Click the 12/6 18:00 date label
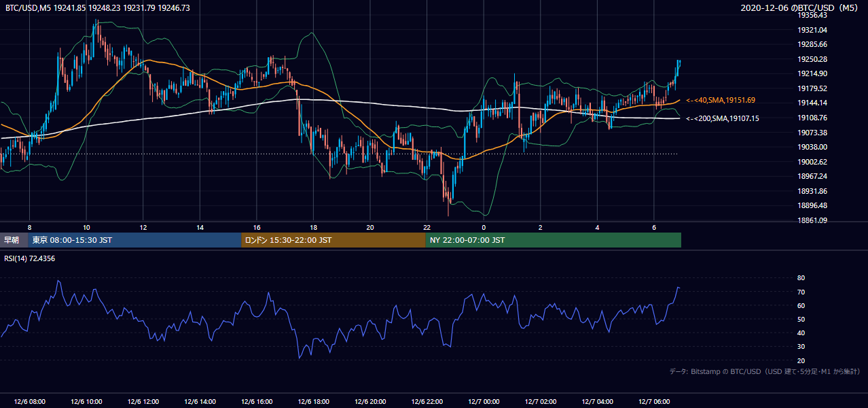Image resolution: width=868 pixels, height=408 pixels. click(x=314, y=402)
